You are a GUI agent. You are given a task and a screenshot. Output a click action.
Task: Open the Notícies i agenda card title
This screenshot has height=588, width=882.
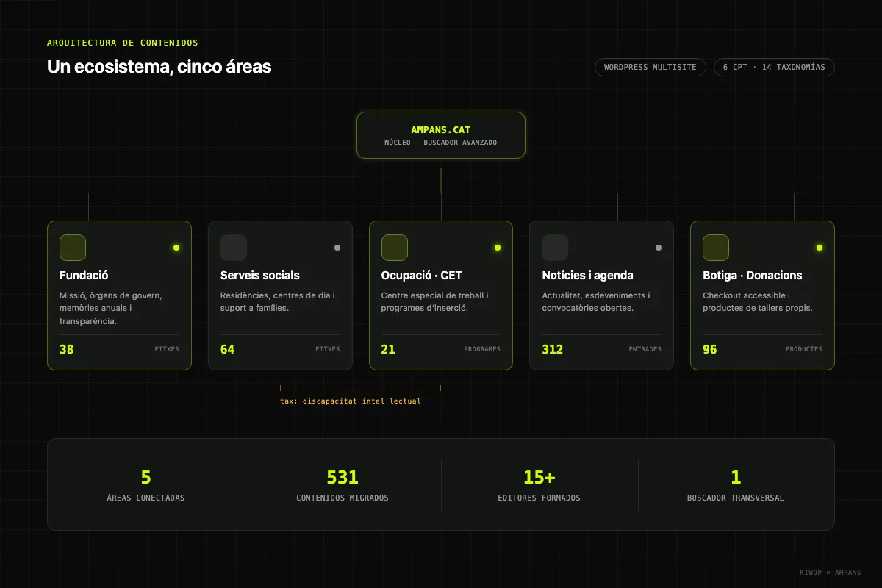click(587, 276)
